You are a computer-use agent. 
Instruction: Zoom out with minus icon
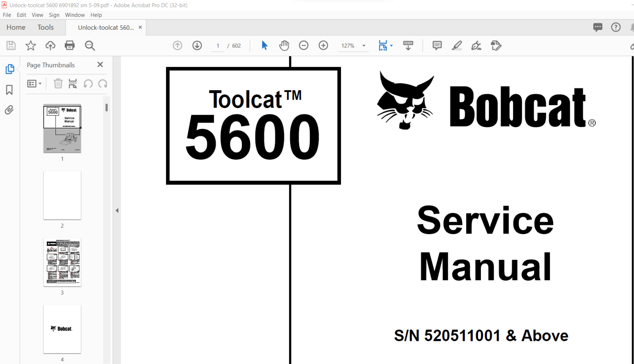click(304, 46)
